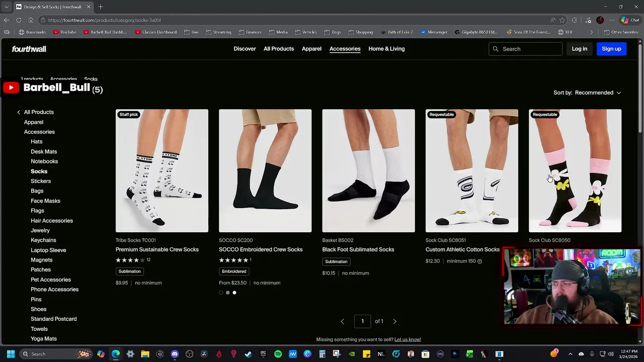The width and height of the screenshot is (644, 362).
Task: Click the site Search input field
Action: pos(525,49)
